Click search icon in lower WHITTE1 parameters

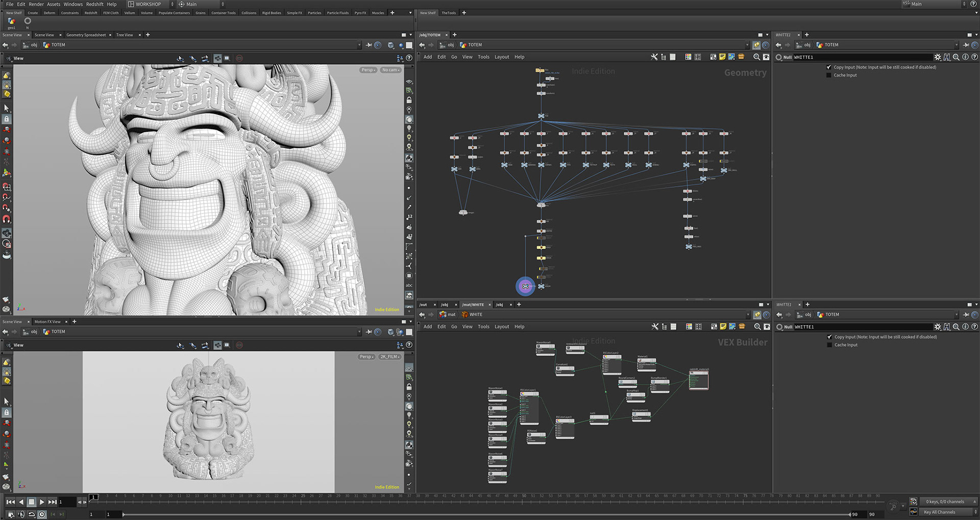[x=956, y=327]
